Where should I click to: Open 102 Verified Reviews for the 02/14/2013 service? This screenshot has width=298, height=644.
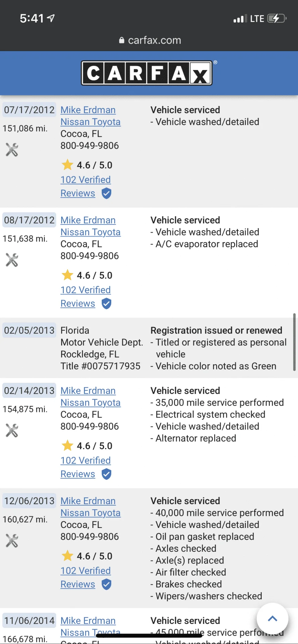[86, 467]
